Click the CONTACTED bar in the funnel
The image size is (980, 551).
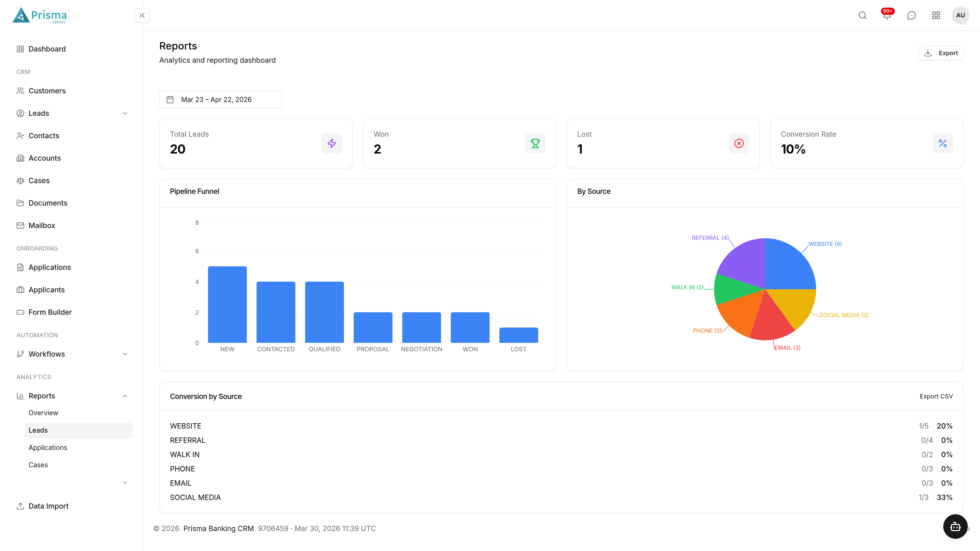pos(276,312)
